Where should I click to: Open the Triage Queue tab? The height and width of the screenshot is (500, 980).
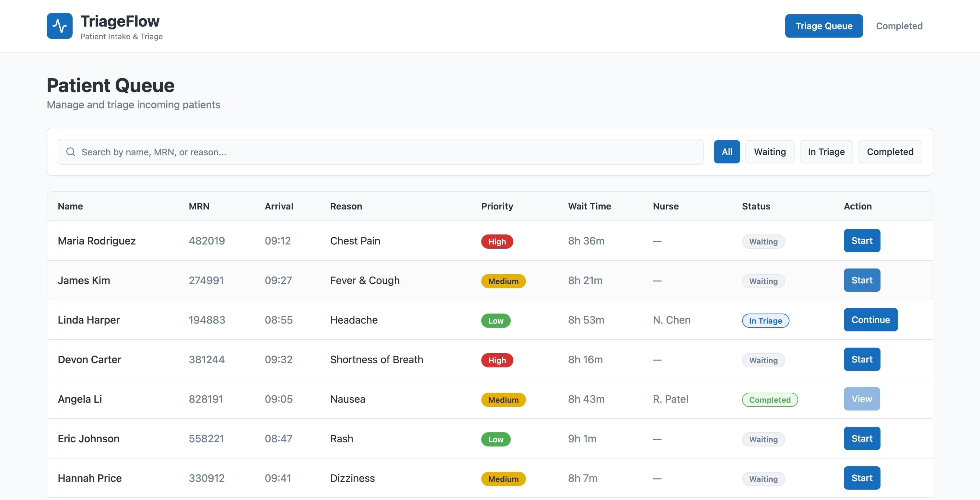tap(824, 26)
